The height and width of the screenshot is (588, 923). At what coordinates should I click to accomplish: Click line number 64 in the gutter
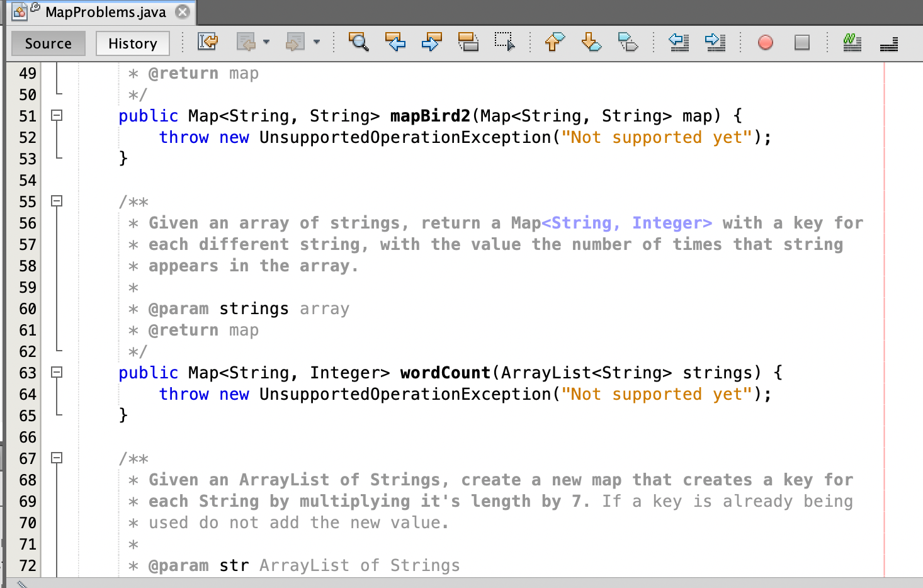[x=28, y=394]
